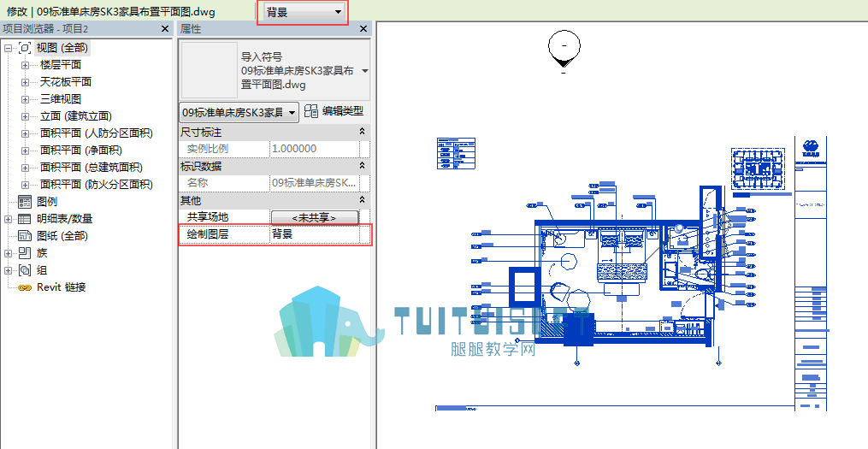Select Revit 链接 tree item
868x449 pixels.
(61, 287)
